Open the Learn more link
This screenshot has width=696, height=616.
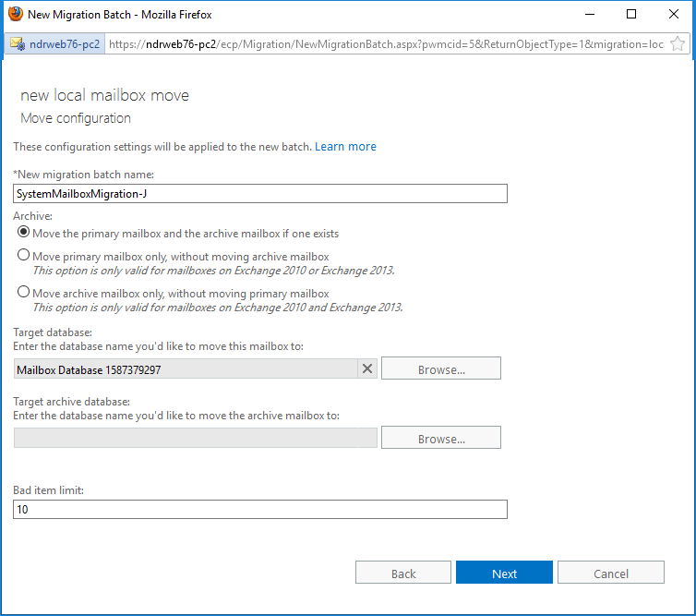click(345, 147)
